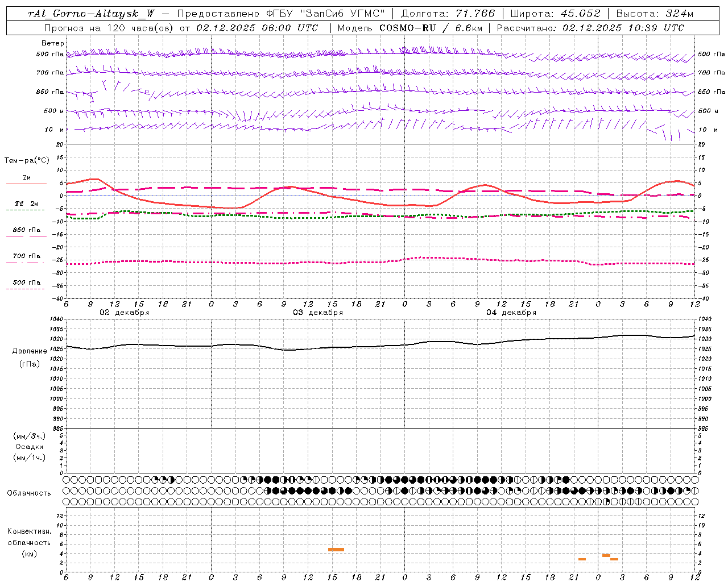Image resolution: width=728 pixels, height=582 pixels.
Task: Click the model label COSMO-RU / 6.6км
Action: (x=431, y=28)
